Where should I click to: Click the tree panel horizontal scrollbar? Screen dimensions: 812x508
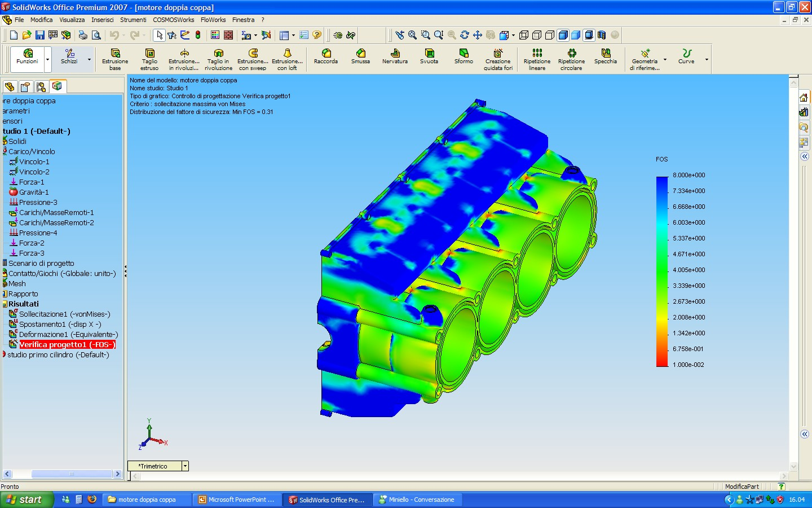pos(62,474)
